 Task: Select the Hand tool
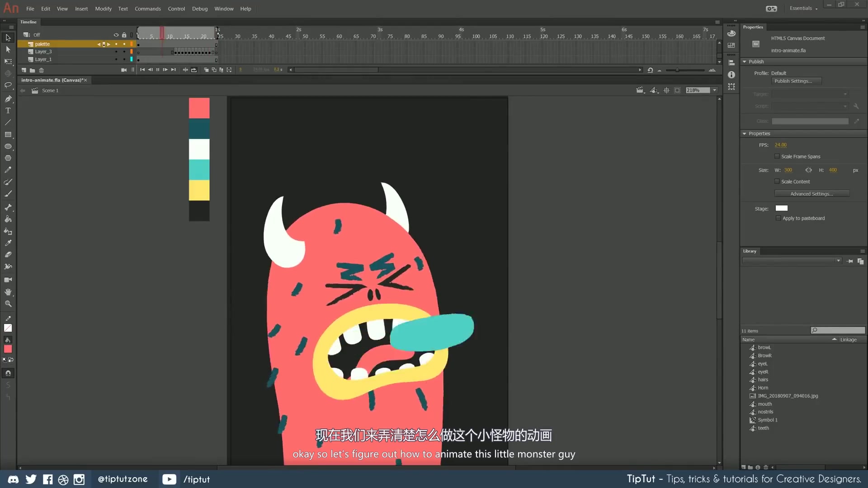(8, 292)
